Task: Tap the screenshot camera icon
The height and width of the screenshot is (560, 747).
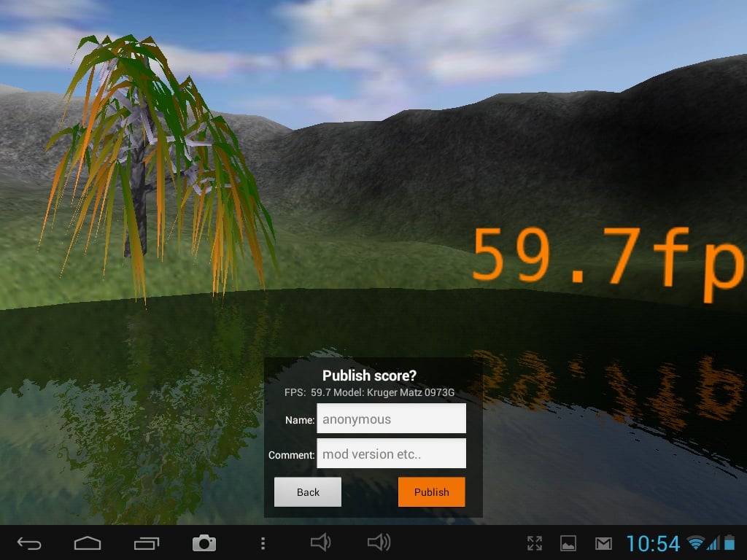Action: coord(204,542)
